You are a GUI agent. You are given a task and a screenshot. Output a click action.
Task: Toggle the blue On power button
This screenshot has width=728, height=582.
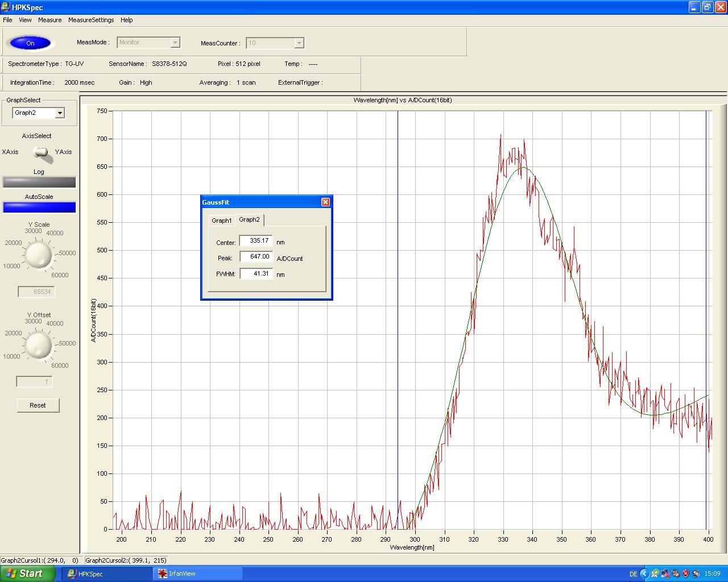30,43
